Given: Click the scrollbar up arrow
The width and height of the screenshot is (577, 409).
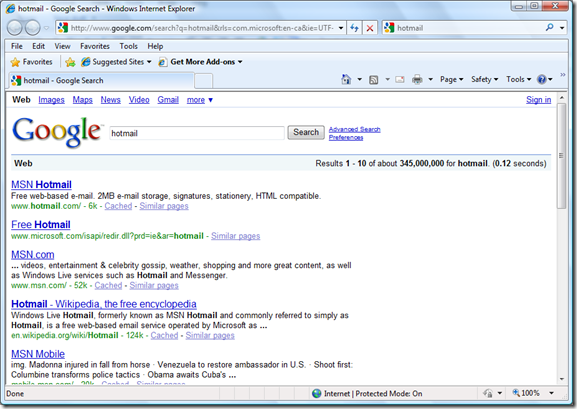Looking at the screenshot, I should click(x=562, y=98).
